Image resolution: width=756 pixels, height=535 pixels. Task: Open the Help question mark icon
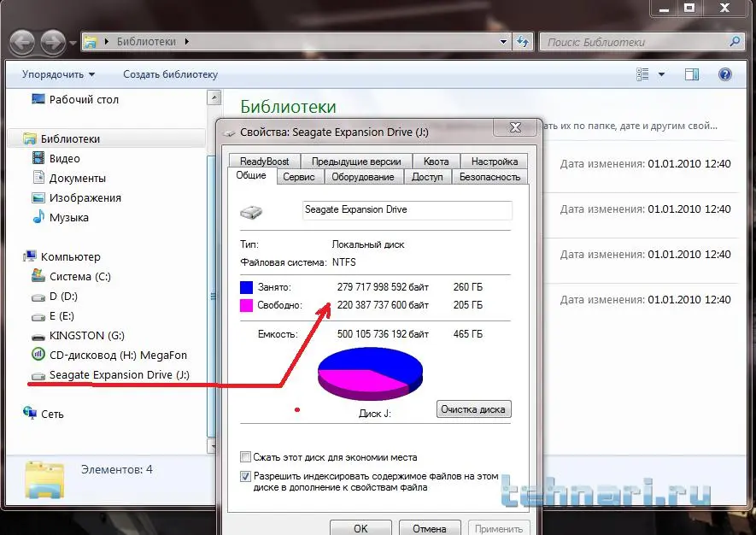tap(724, 74)
